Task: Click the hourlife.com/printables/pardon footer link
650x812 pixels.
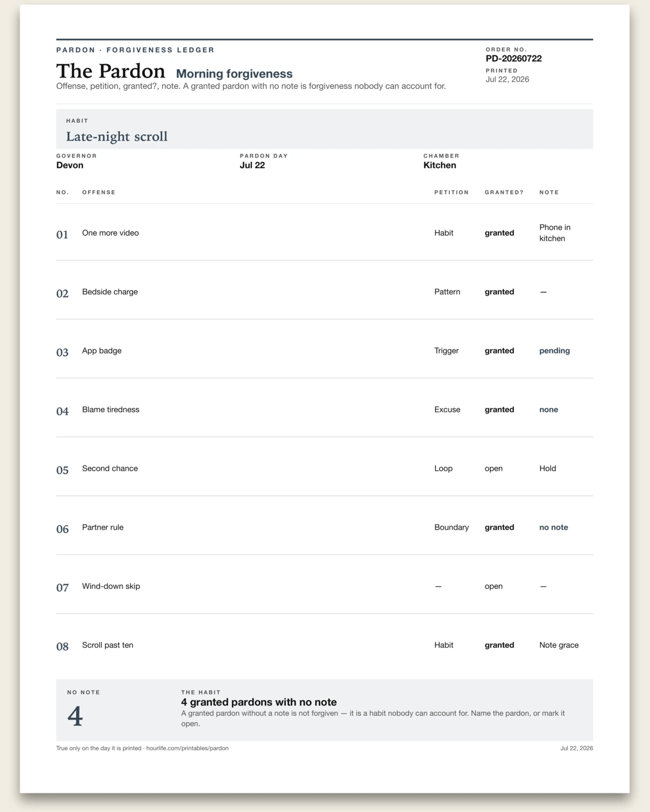Action: [x=187, y=748]
